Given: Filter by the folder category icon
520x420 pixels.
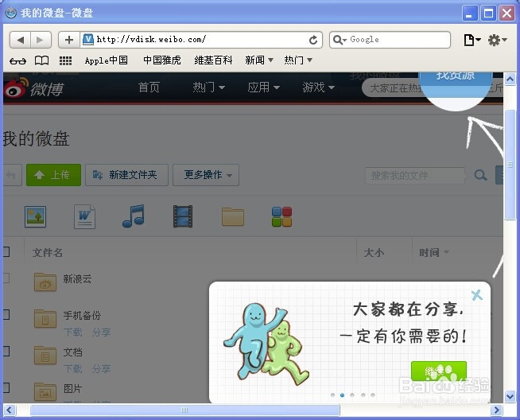Looking at the screenshot, I should [x=233, y=216].
